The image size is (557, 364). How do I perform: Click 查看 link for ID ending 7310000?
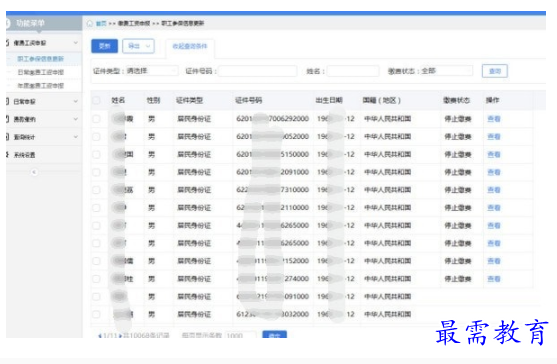(494, 190)
